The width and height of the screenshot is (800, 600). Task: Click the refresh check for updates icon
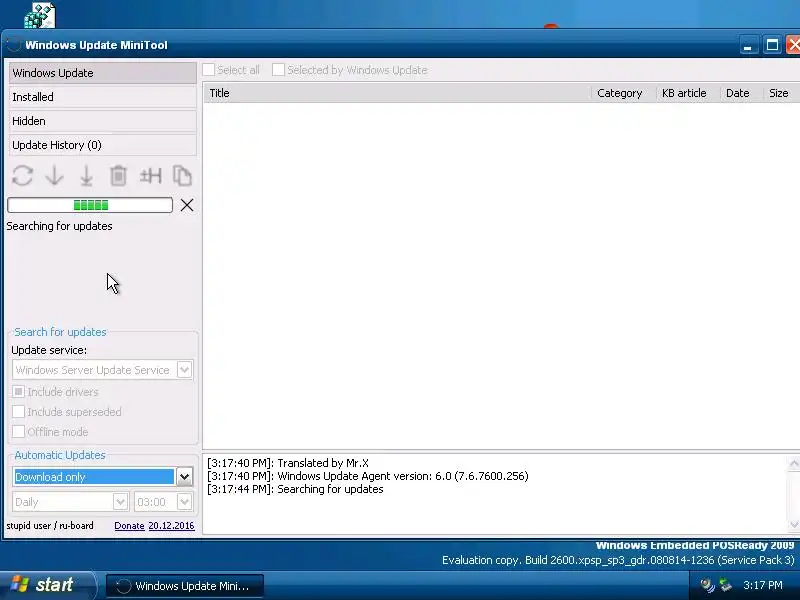click(22, 176)
